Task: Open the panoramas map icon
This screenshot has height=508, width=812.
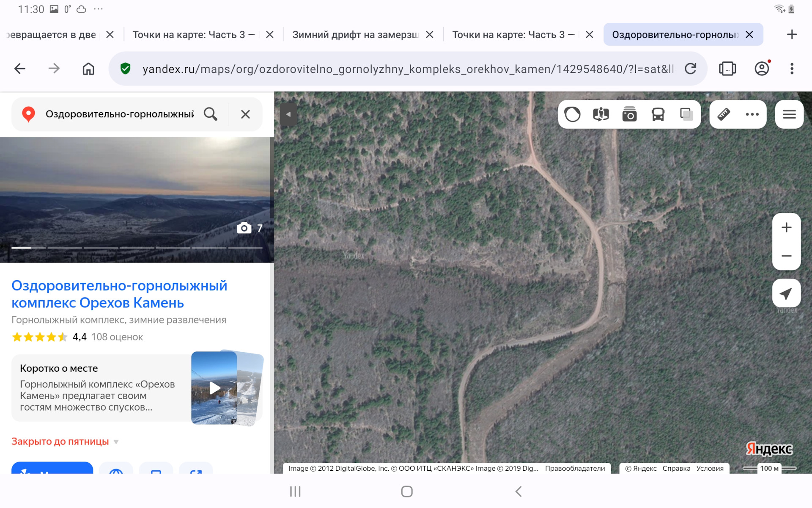Action: (x=601, y=114)
